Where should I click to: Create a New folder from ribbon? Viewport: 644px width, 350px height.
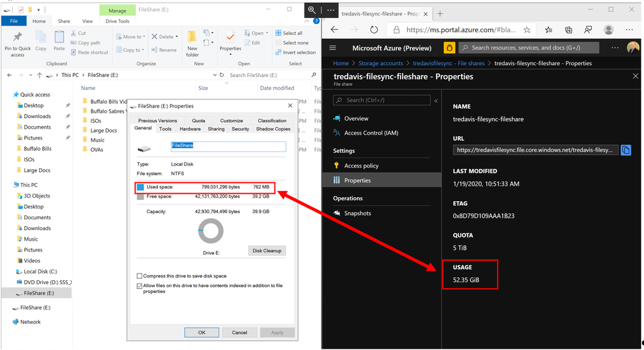pyautogui.click(x=193, y=43)
